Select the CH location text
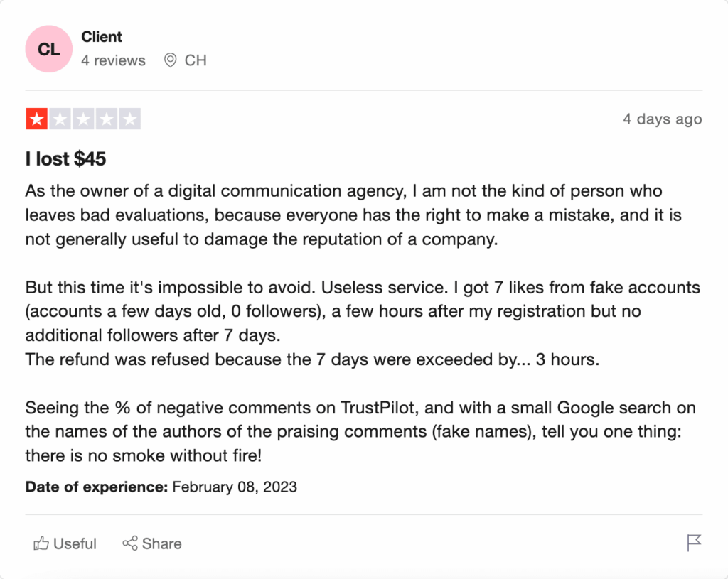Screen dimensions: 728x579 196,60
